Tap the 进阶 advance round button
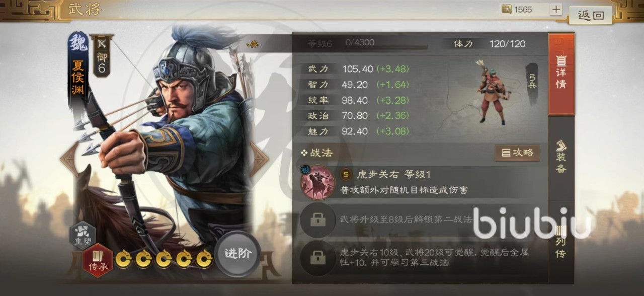The image size is (644, 296). click(237, 254)
